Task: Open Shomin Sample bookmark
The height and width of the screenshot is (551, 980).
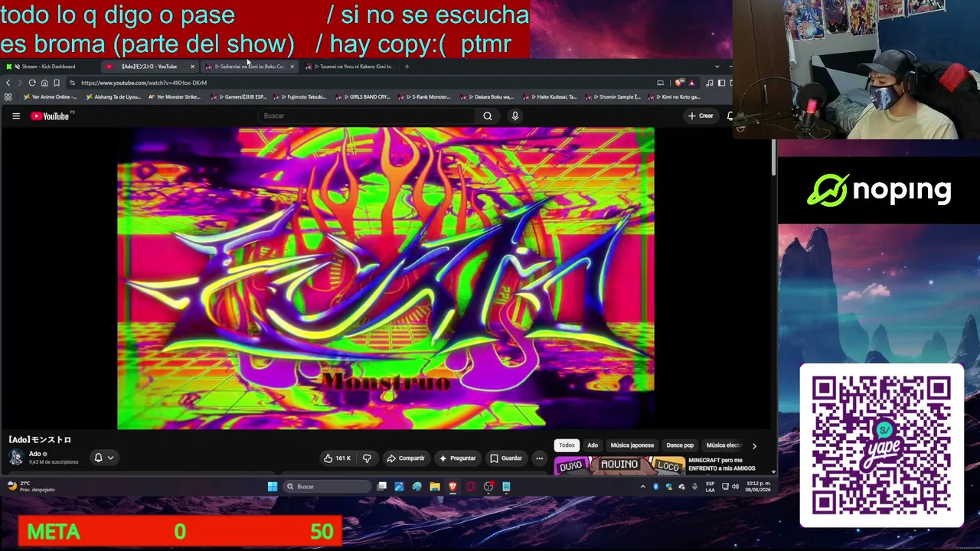Action: tap(613, 97)
